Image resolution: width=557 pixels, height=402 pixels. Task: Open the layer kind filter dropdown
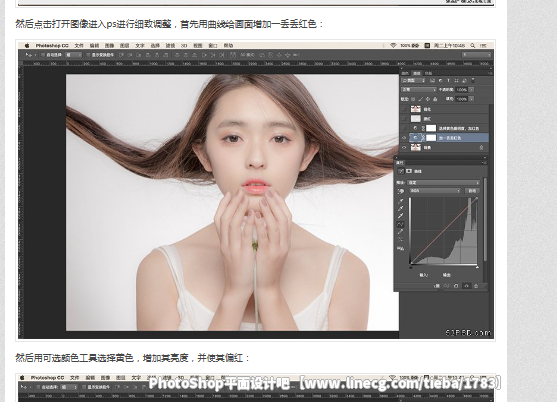click(413, 80)
